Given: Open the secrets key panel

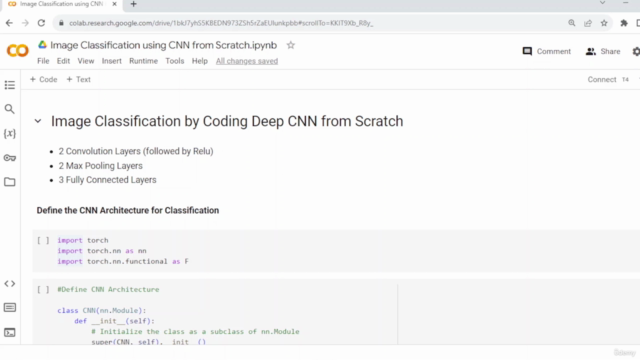Looking at the screenshot, I should coord(10,158).
